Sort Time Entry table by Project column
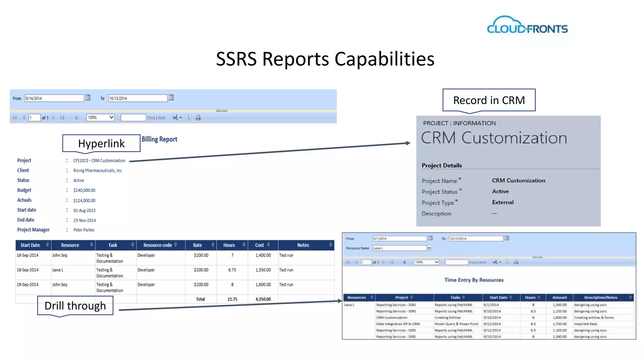 tap(412, 297)
